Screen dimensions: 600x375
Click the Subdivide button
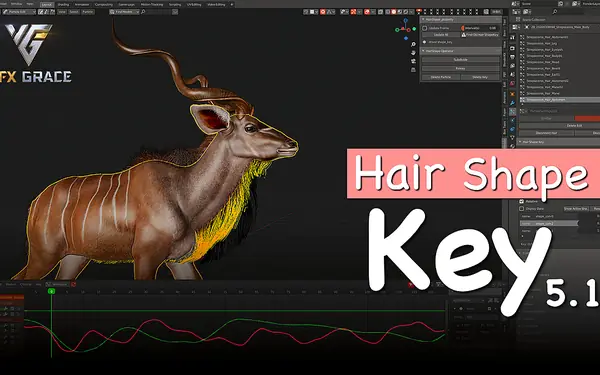point(461,59)
